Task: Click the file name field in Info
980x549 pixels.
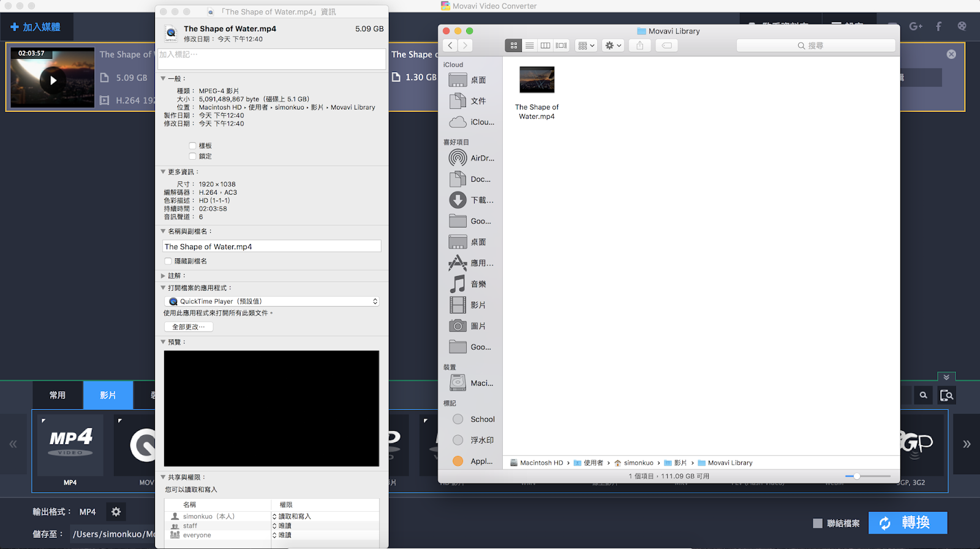Action: coord(272,247)
